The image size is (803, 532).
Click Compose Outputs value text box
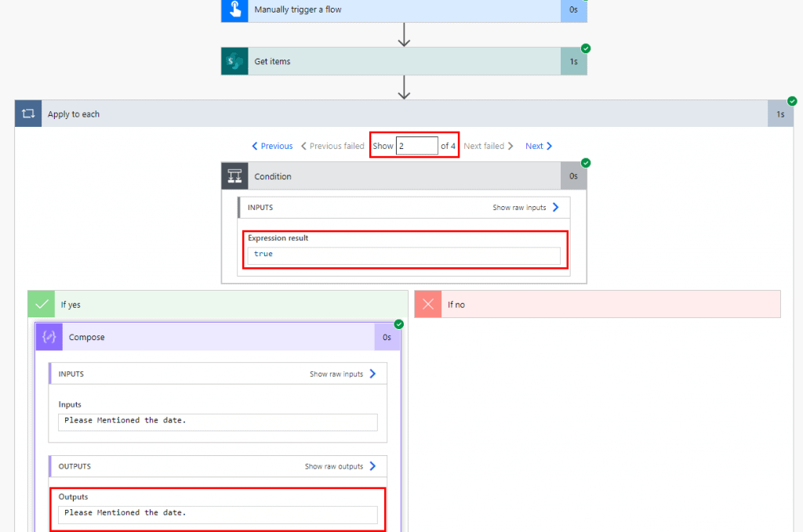click(218, 515)
